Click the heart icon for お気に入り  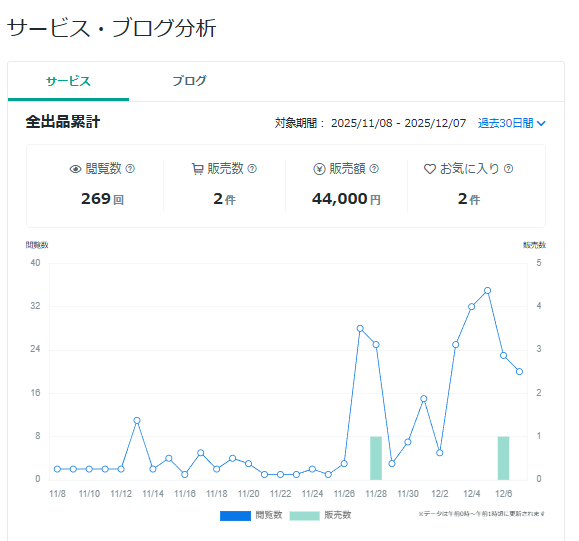pos(429,169)
